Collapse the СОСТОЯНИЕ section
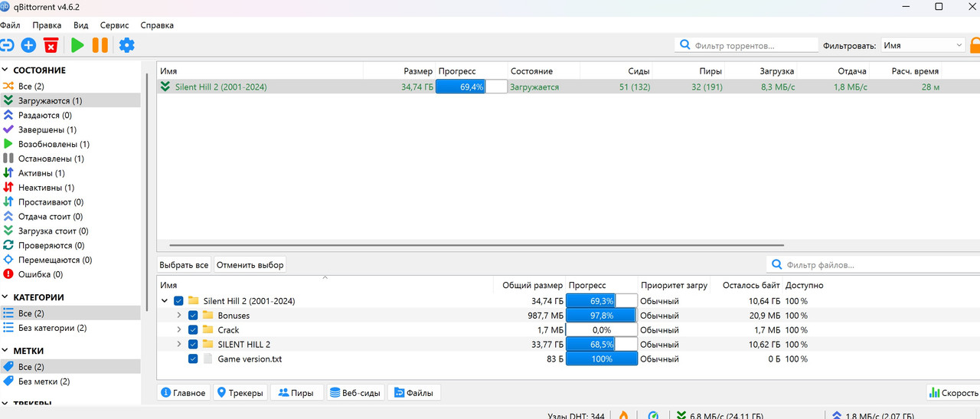This screenshot has height=419, width=980. pos(5,70)
